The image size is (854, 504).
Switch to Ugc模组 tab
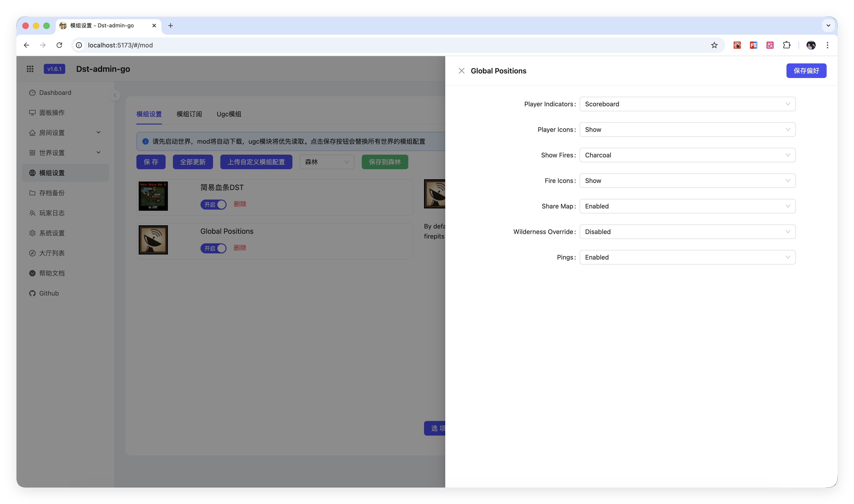tap(229, 114)
